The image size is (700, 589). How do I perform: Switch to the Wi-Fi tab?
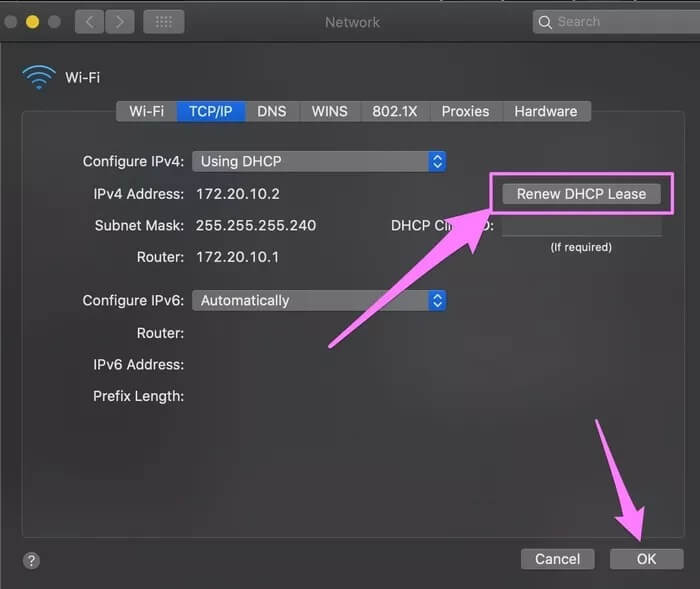pyautogui.click(x=146, y=111)
